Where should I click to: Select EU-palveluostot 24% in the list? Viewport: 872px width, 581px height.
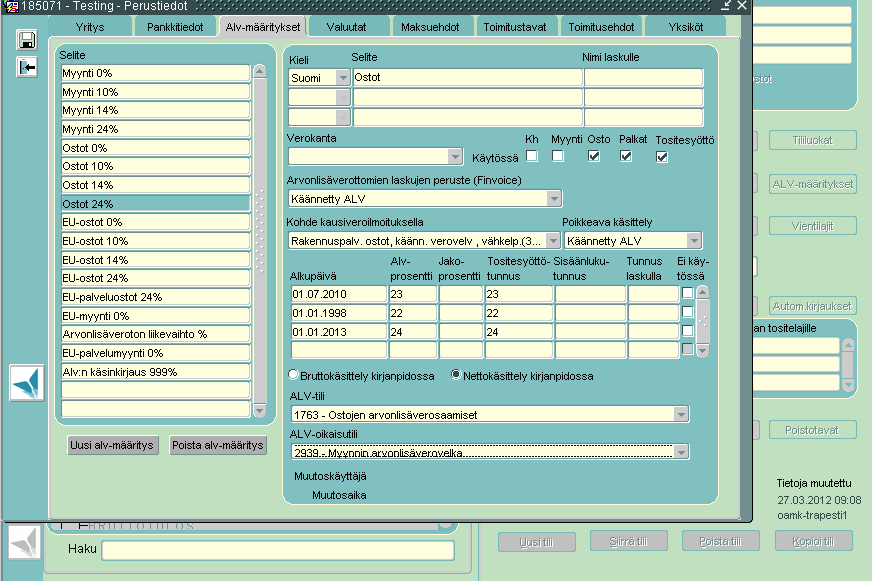[x=156, y=297]
